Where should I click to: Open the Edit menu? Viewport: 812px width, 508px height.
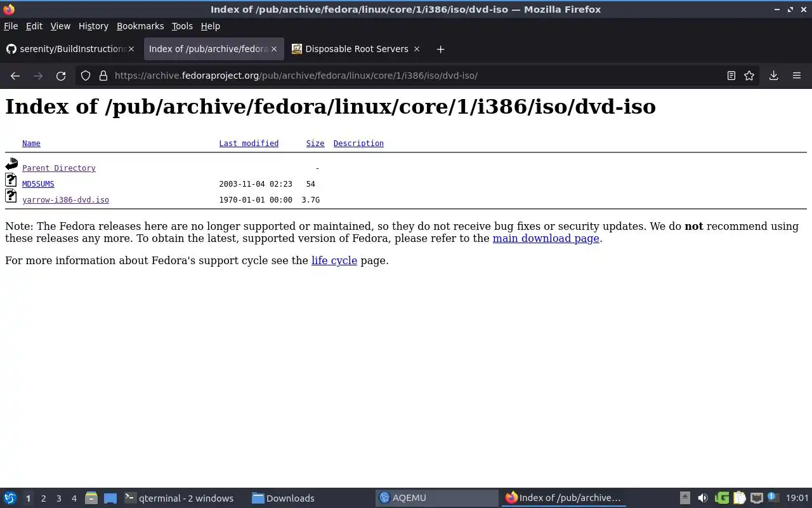[x=34, y=26]
